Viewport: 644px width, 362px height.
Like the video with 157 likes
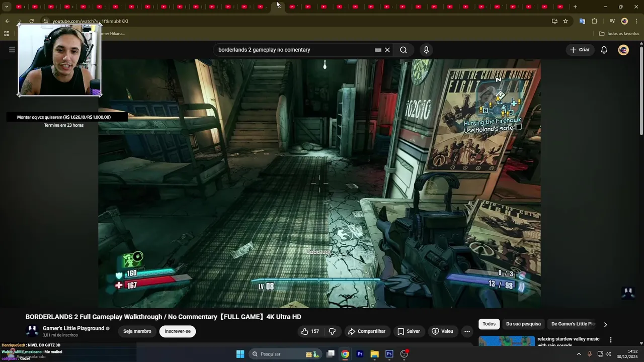pyautogui.click(x=310, y=331)
